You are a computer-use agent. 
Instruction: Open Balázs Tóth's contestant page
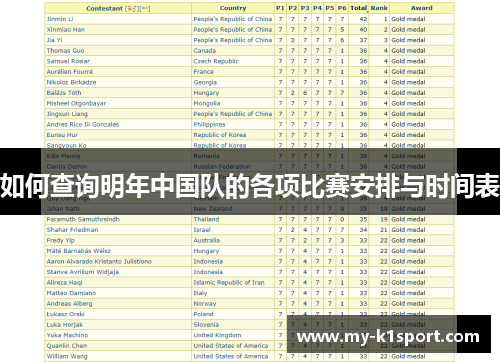click(64, 93)
